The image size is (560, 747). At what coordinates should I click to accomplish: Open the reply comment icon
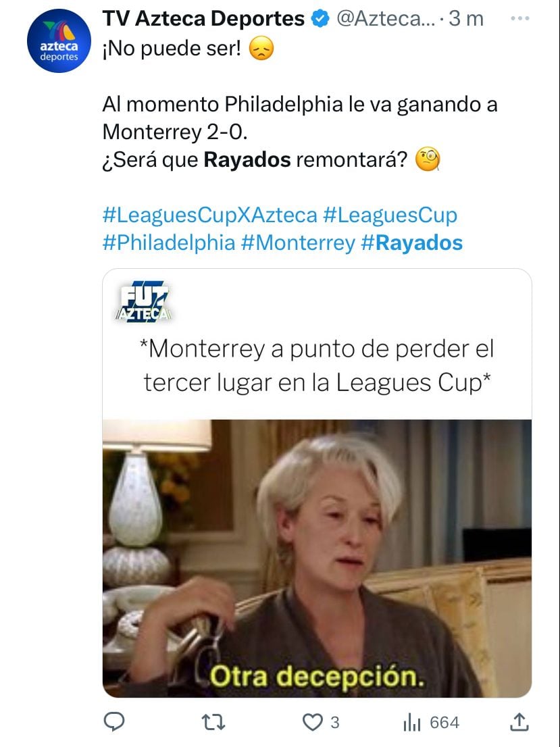114,722
